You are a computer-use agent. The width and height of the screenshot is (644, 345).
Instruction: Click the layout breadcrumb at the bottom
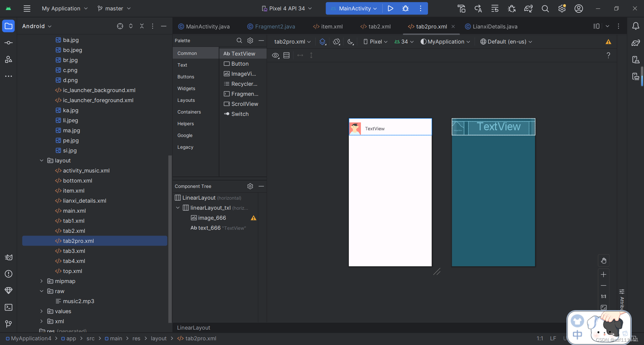click(x=159, y=338)
